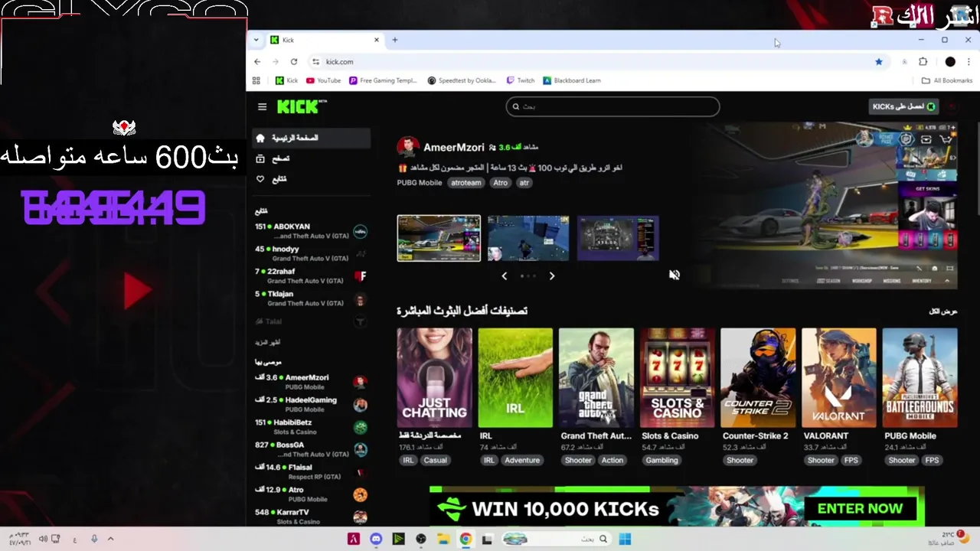Open offline followed channel Talal

click(x=312, y=321)
